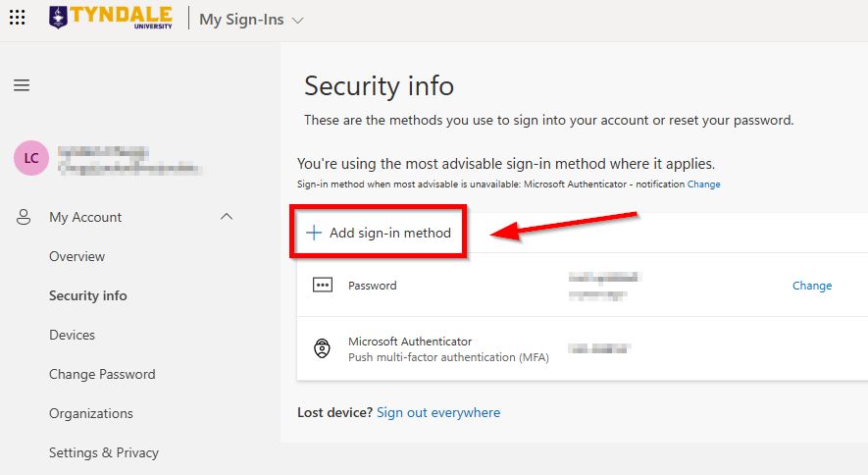The height and width of the screenshot is (475, 868).
Task: Open the app launcher grid icon
Action: coord(18,19)
